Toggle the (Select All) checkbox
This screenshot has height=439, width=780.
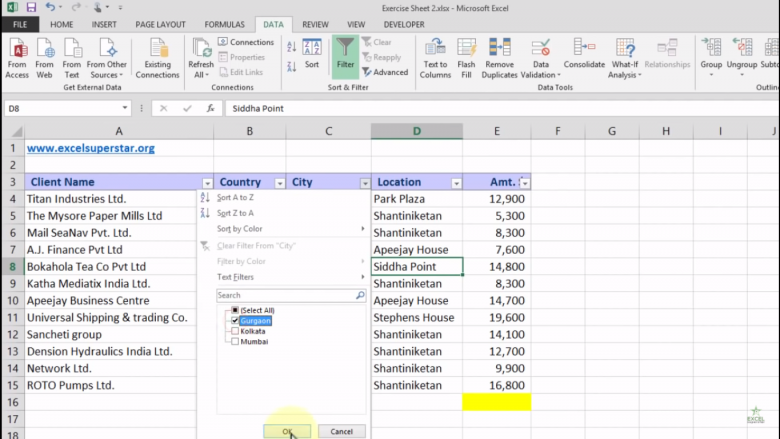[x=235, y=310]
